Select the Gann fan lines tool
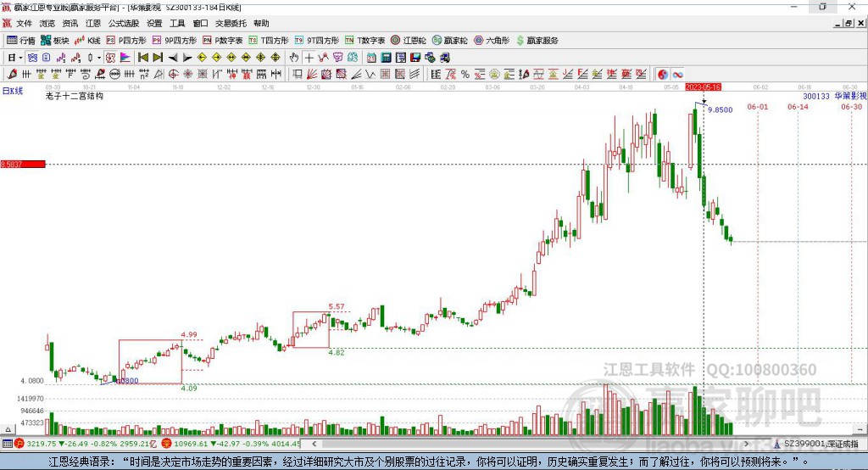This screenshot has height=470, width=868. tap(312, 75)
